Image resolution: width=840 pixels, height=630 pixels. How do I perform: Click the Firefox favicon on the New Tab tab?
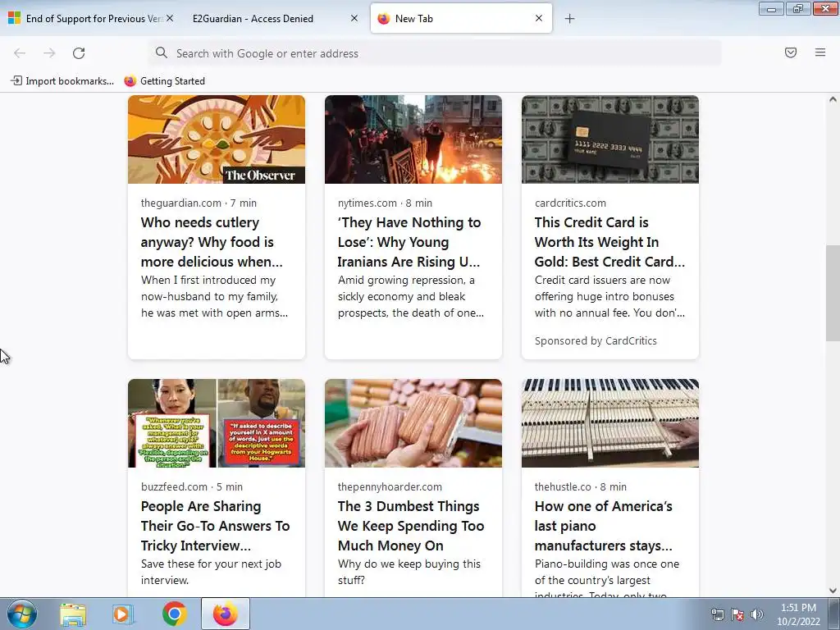(384, 19)
